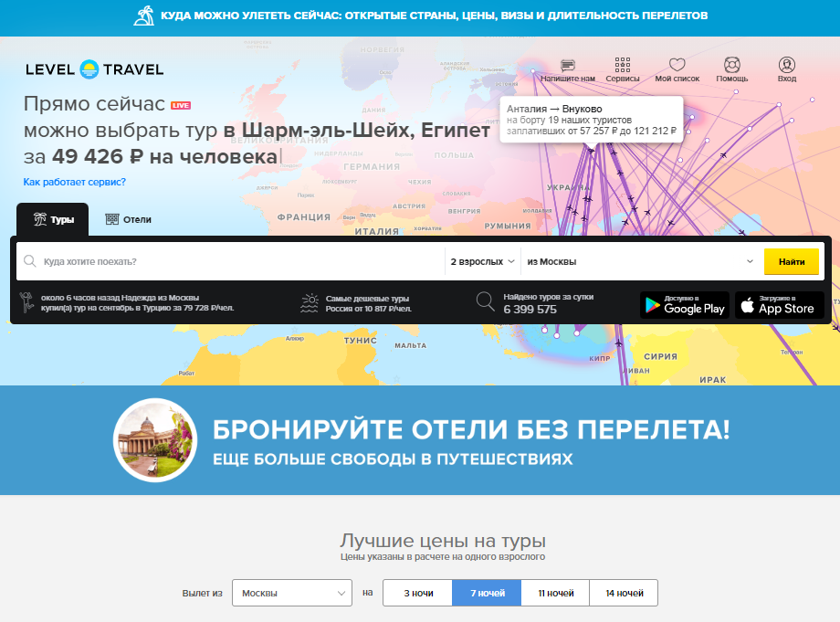Open the "Сервисы" grid icon
This screenshot has height=622, width=840.
pos(623,66)
